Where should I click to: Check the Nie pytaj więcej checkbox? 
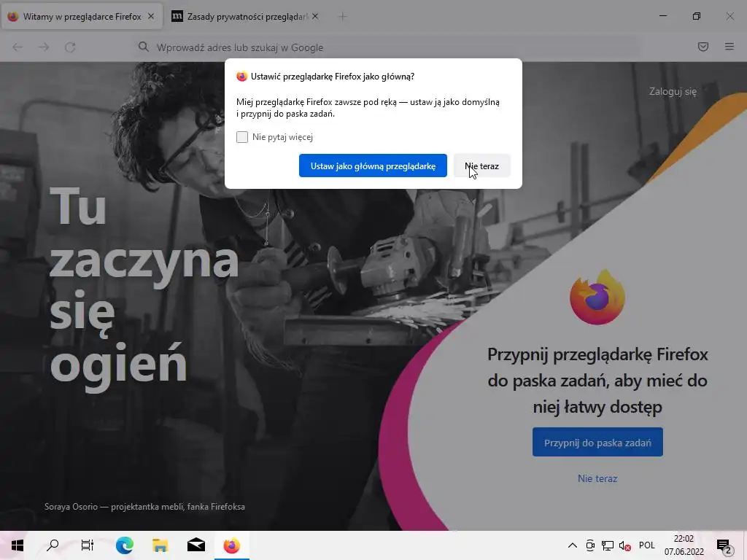point(242,137)
